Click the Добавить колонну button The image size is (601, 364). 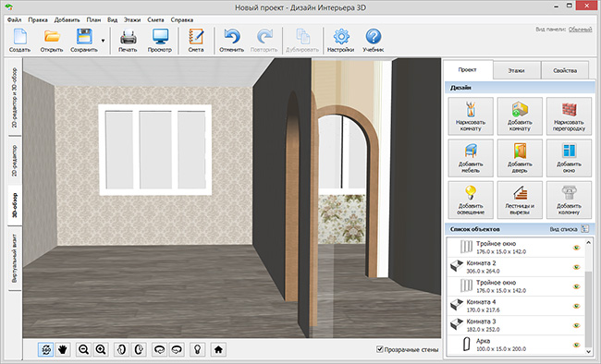point(569,200)
